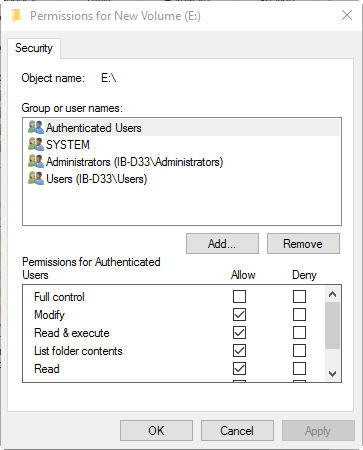Click the Authenticated Users group icon
The image size is (363, 450).
point(36,127)
